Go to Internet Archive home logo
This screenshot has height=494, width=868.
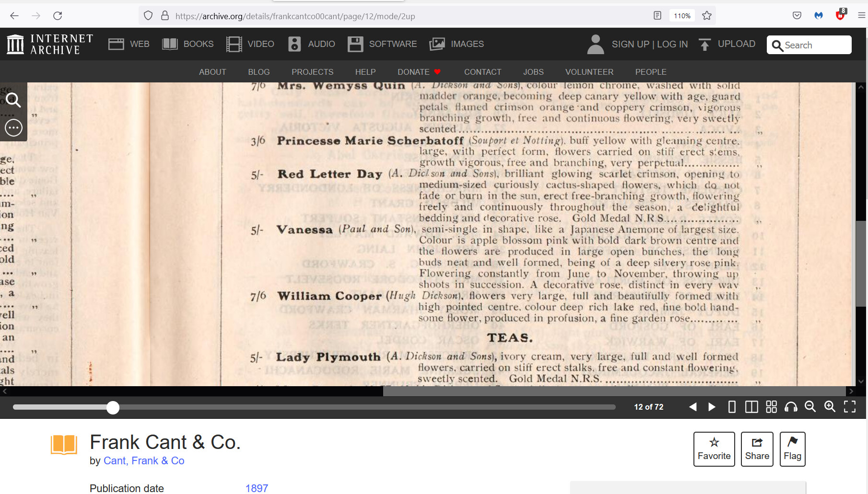[x=50, y=44]
